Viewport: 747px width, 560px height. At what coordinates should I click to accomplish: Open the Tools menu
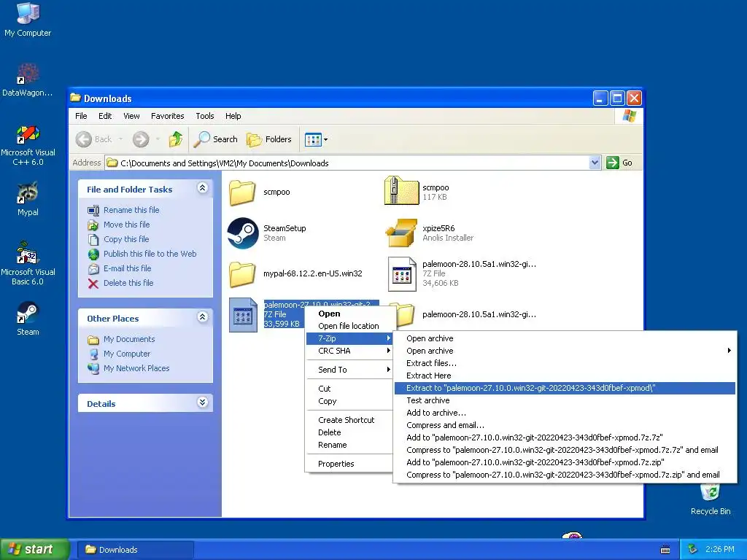pyautogui.click(x=205, y=116)
